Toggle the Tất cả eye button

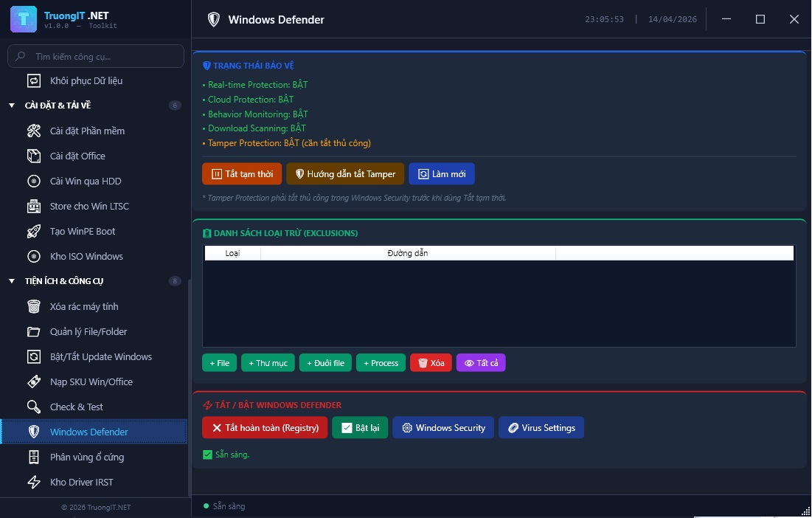[x=481, y=363]
